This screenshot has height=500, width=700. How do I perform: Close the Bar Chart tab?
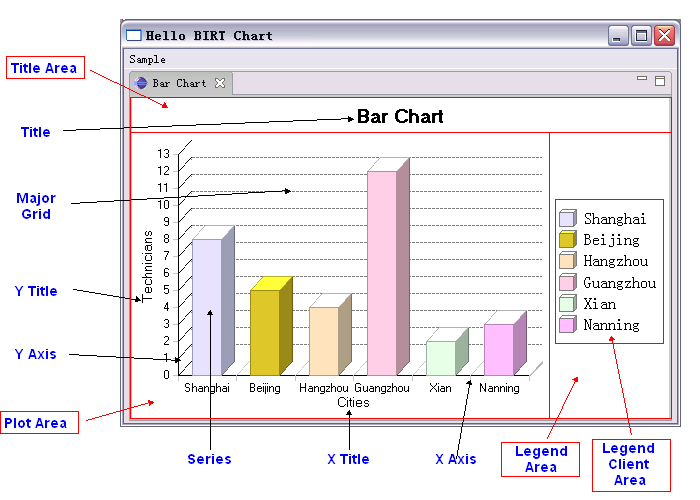pyautogui.click(x=220, y=83)
